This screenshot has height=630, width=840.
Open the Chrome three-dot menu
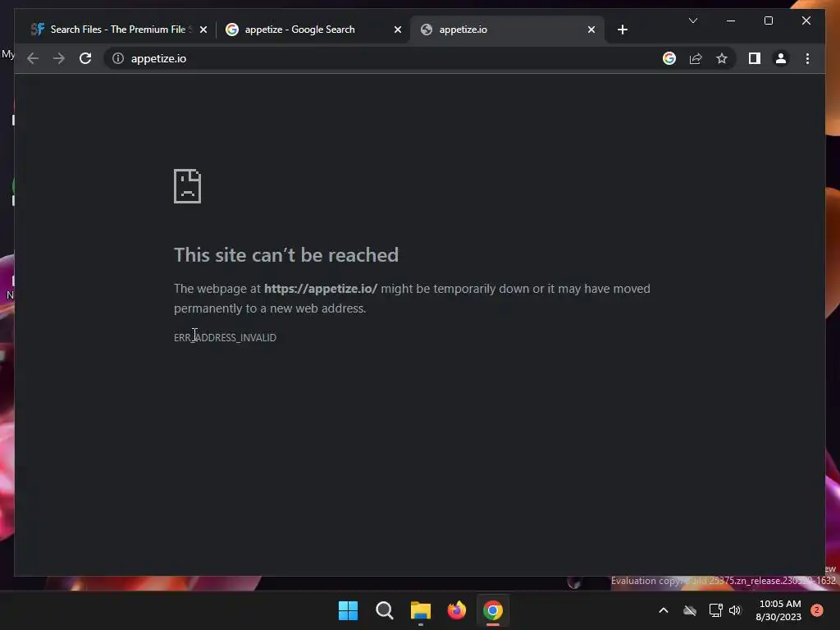pyautogui.click(x=807, y=58)
